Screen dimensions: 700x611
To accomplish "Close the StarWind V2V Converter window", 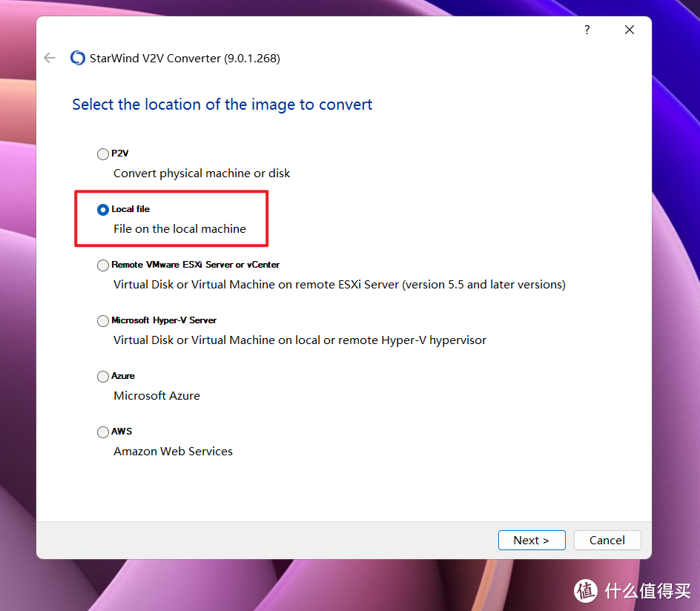I will (630, 30).
